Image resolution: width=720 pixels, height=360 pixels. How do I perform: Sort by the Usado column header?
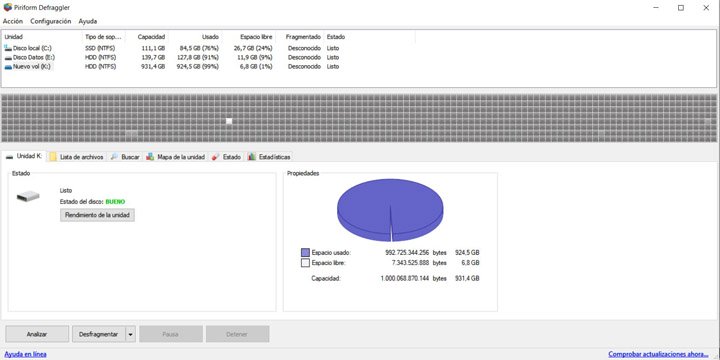(195, 37)
